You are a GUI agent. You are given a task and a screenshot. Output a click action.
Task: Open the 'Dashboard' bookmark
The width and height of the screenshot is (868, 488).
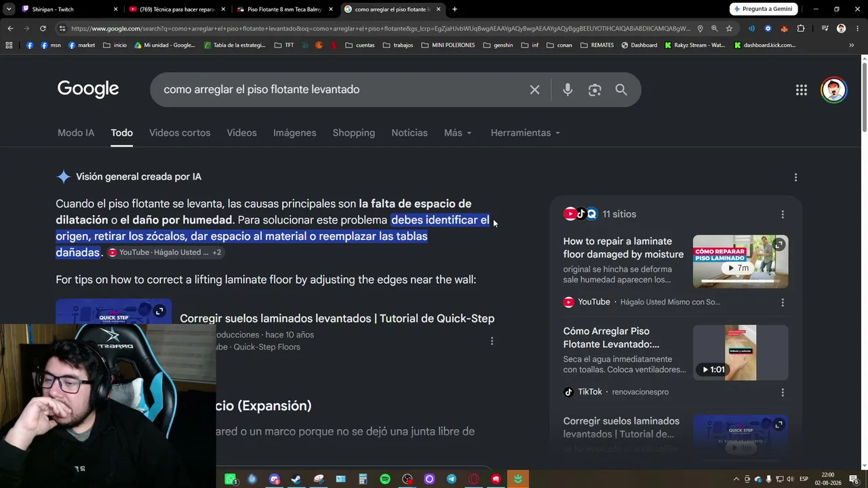639,45
